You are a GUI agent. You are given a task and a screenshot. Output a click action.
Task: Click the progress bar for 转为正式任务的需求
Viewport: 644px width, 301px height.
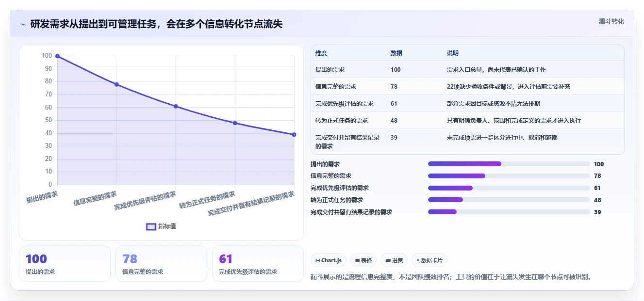coord(509,200)
